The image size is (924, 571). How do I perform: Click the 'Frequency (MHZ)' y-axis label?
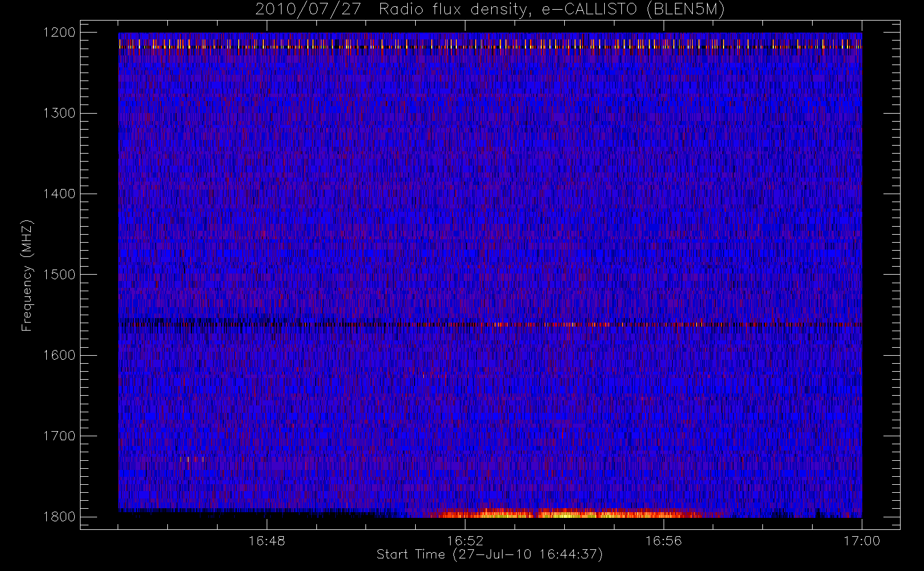tap(27, 275)
